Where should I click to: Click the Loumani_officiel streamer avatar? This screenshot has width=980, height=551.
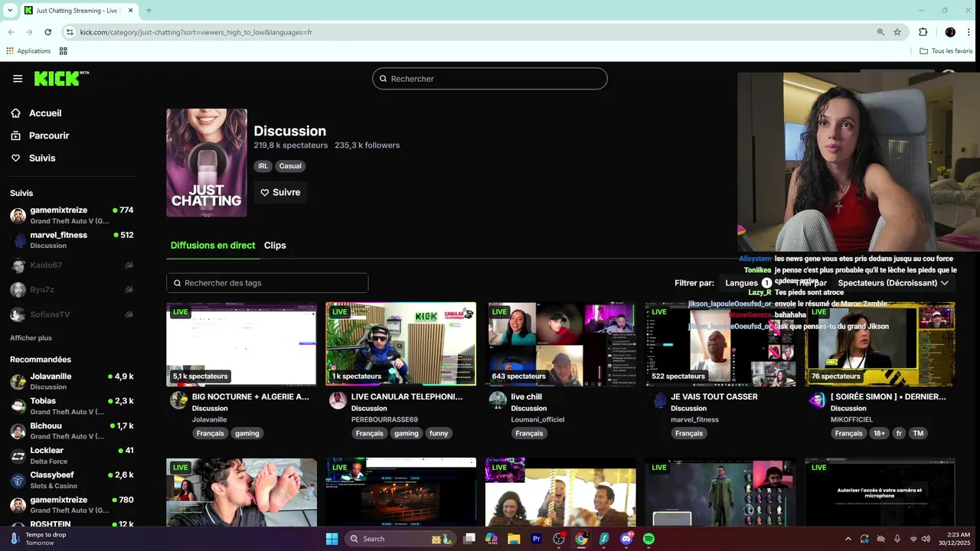(498, 400)
